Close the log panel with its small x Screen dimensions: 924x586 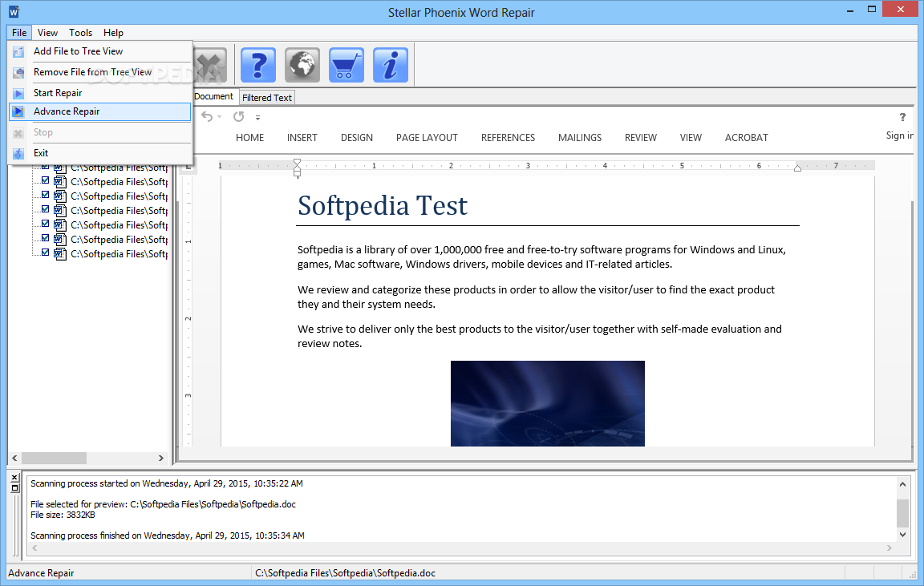click(x=14, y=478)
